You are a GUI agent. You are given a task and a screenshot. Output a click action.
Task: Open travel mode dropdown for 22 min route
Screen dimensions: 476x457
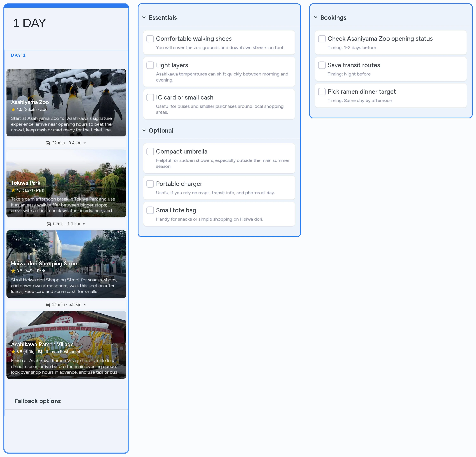[85, 143]
